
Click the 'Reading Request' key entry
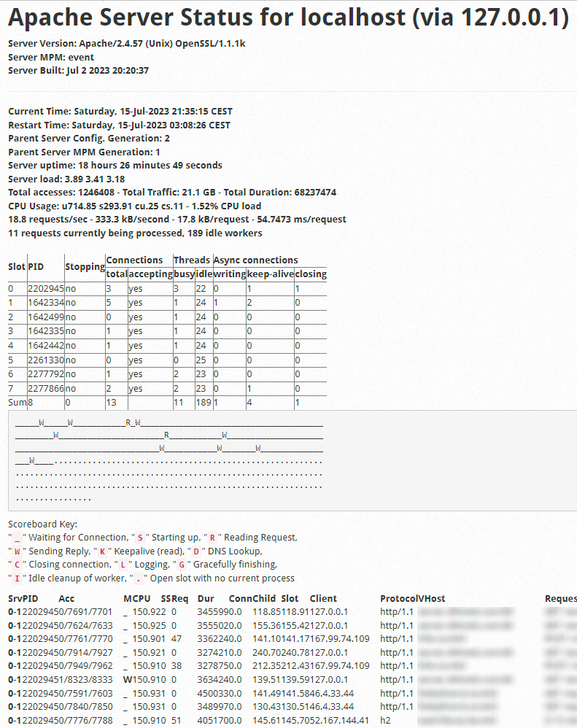[x=260, y=538]
